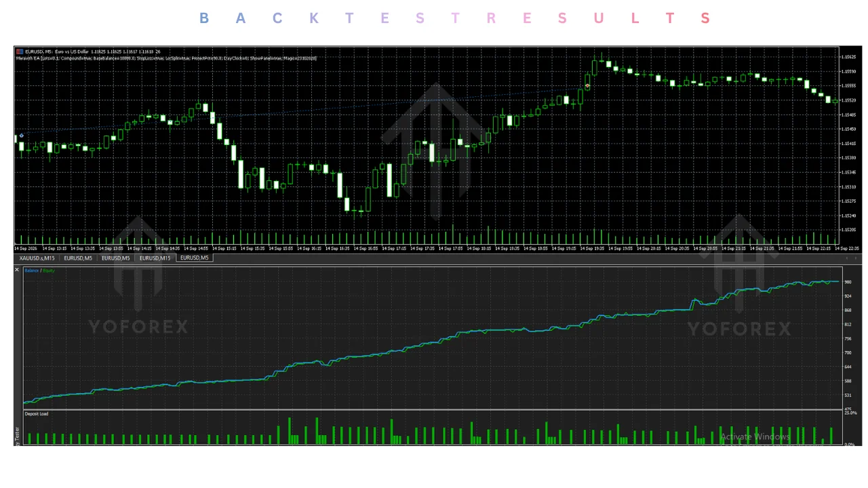Click the trade marker on the dotted trend line end

588,86
